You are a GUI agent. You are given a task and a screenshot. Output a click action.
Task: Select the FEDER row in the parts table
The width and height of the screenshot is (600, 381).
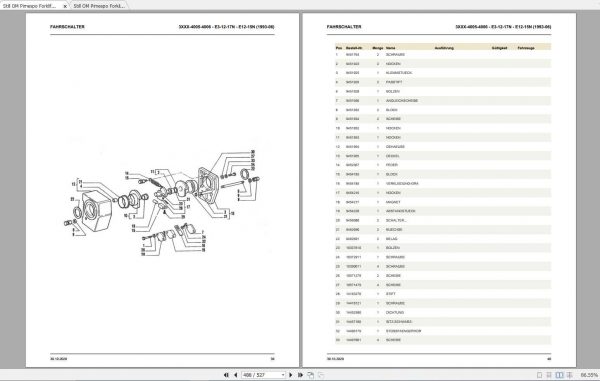(443, 165)
